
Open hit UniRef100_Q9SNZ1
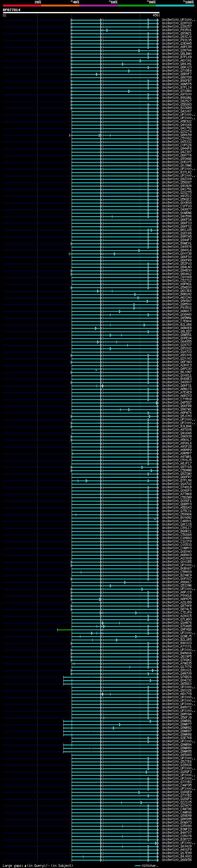click(x=177, y=34)
